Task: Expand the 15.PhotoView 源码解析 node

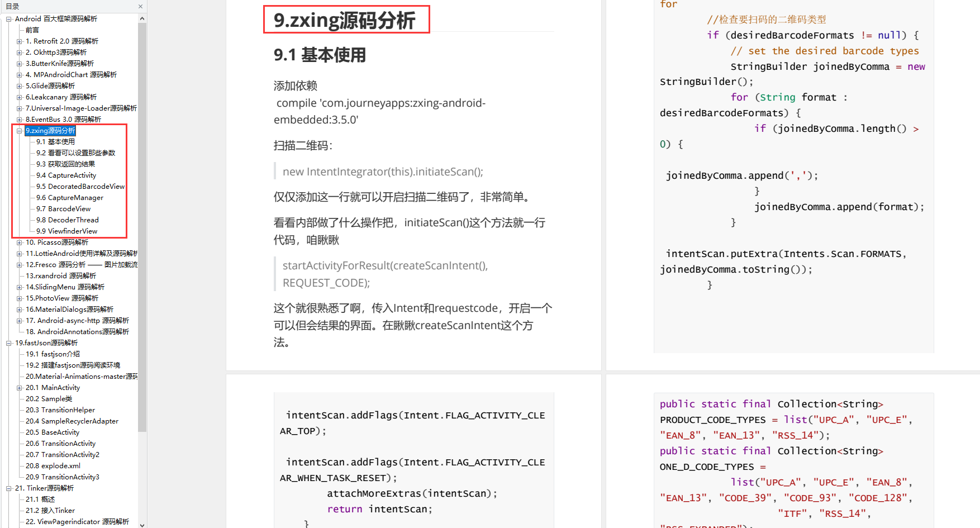Action: click(20, 298)
